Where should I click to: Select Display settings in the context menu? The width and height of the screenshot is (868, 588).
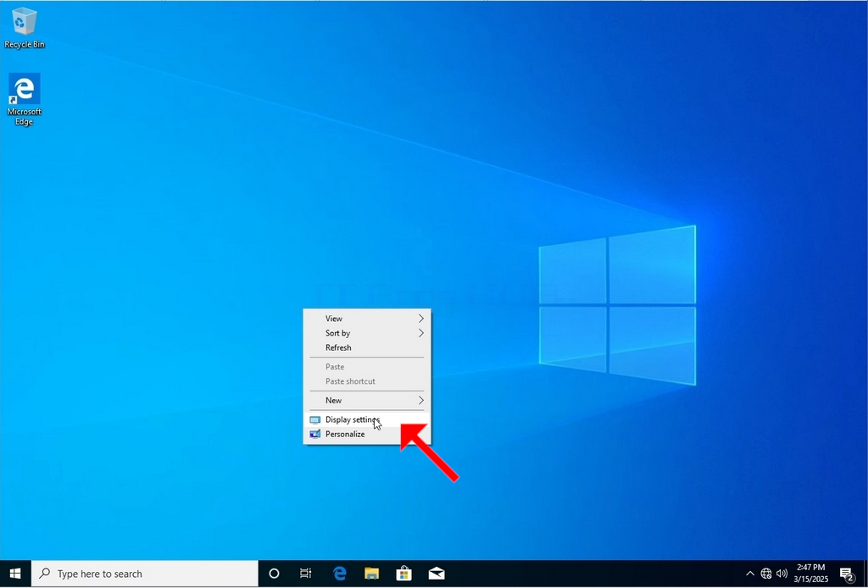[367, 420]
